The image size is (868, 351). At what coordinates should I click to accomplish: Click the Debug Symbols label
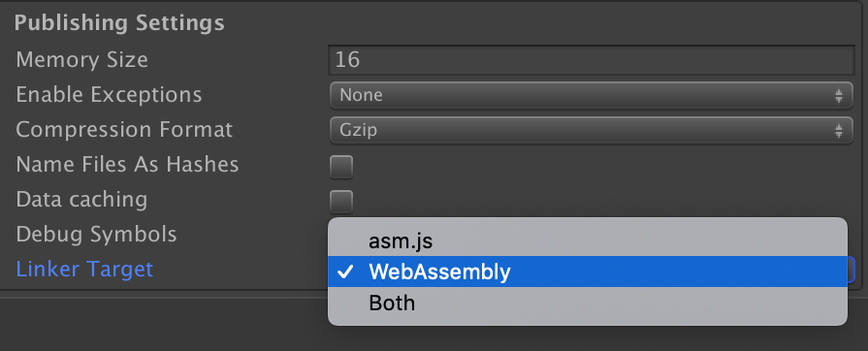pyautogui.click(x=96, y=235)
